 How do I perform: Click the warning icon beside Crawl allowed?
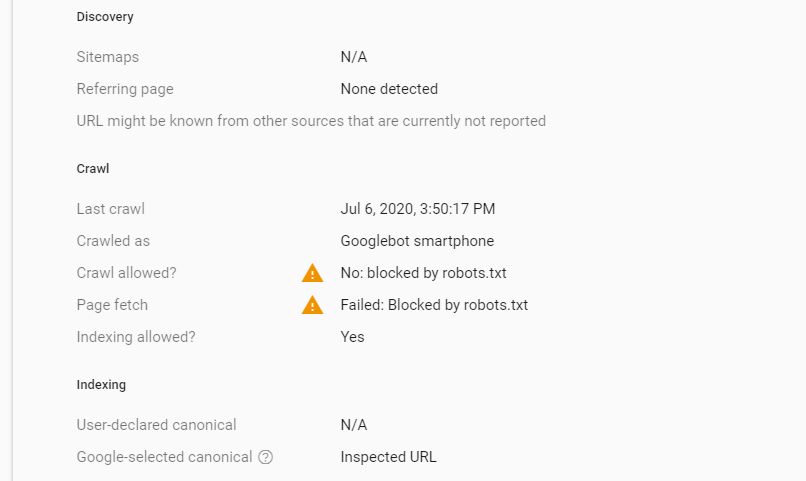[x=313, y=273]
